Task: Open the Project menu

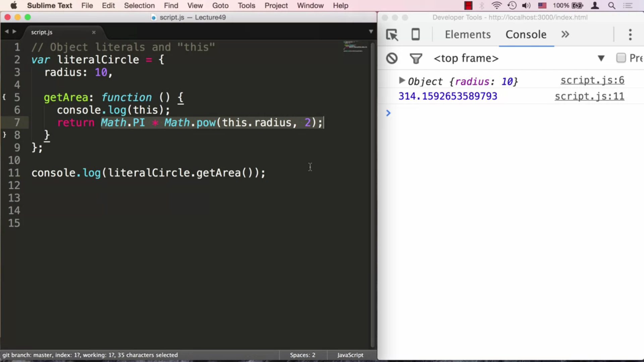Action: click(x=276, y=5)
